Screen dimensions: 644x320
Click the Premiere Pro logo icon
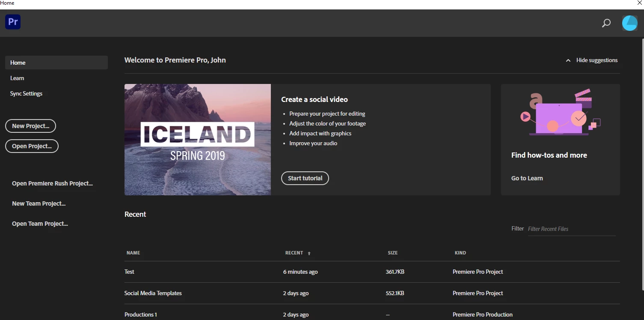point(13,22)
